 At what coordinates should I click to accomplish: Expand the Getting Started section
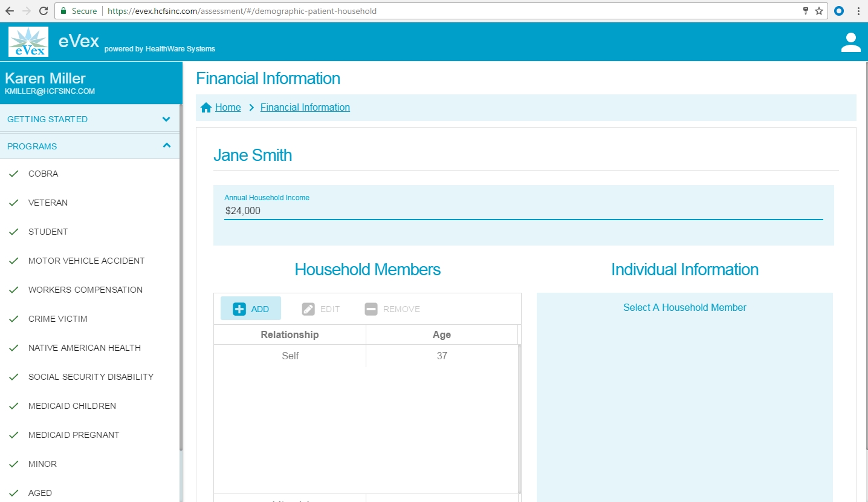pyautogui.click(x=89, y=119)
